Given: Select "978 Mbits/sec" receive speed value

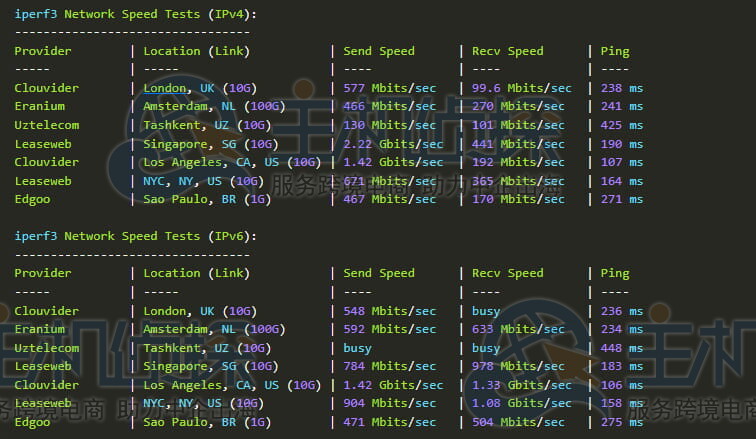Looking at the screenshot, I should [x=518, y=366].
